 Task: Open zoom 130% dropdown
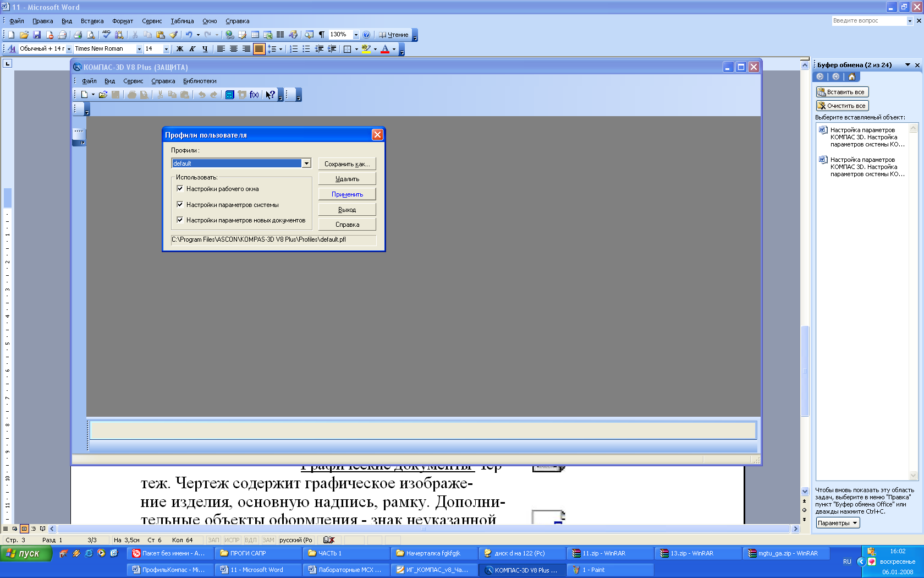356,35
